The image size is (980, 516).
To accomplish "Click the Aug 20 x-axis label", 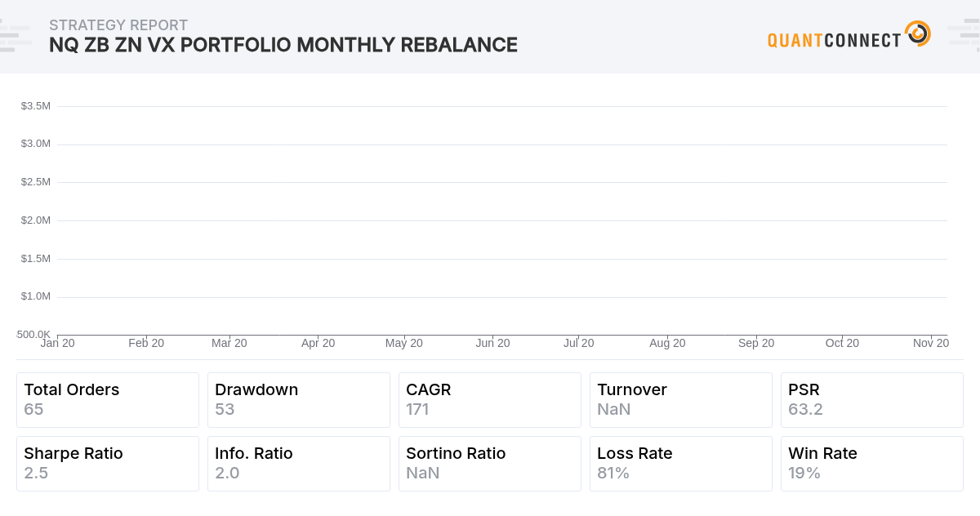I will [x=667, y=343].
